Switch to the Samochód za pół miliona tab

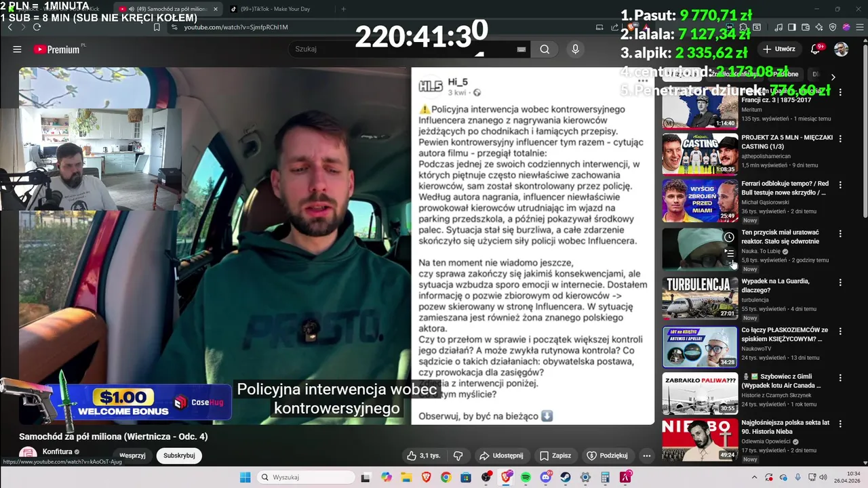click(x=166, y=9)
